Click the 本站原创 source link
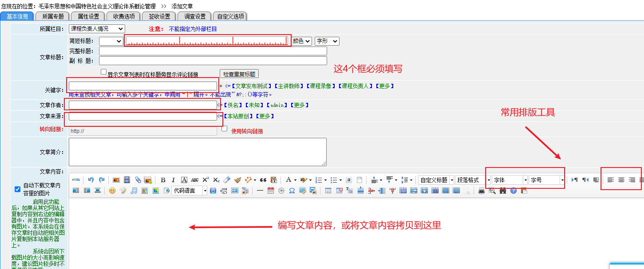Image resolution: width=644 pixels, height=269 pixels. (238, 116)
